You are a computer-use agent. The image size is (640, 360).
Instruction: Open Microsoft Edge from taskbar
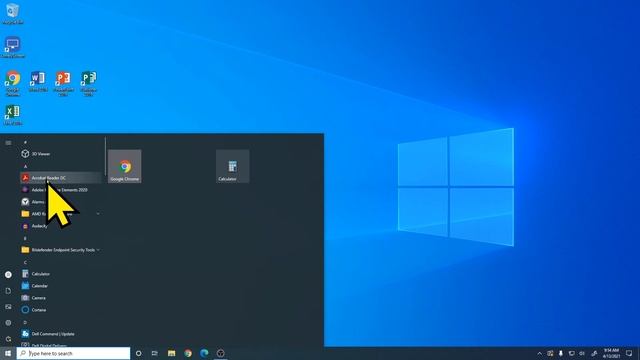[204, 353]
